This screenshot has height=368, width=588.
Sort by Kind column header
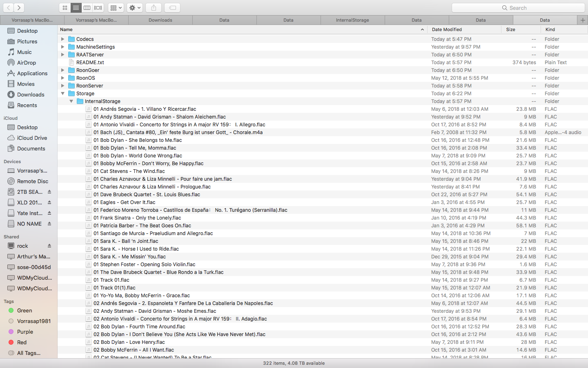click(x=564, y=29)
